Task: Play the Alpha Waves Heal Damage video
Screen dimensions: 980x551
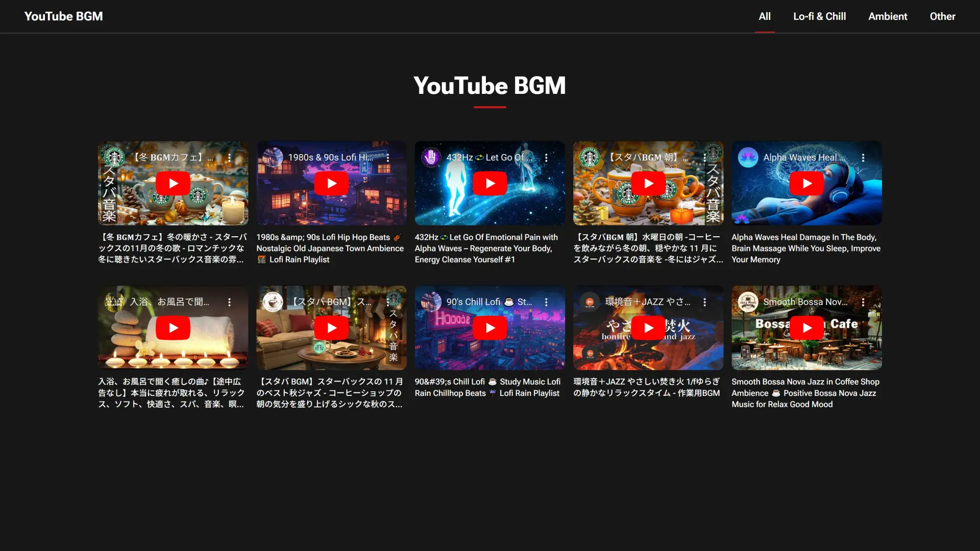Action: [x=806, y=184]
